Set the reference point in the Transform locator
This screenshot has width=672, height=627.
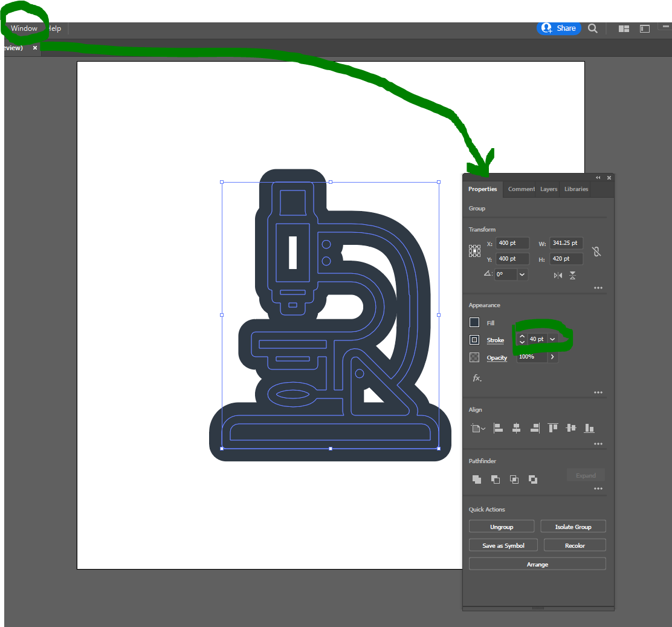(474, 249)
